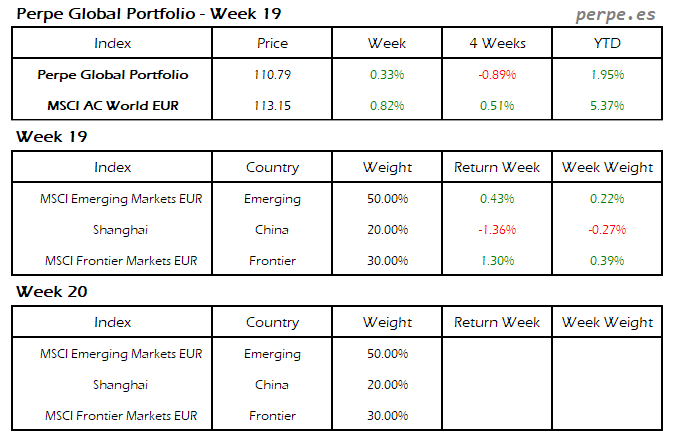The image size is (674, 442).
Task: Click the Return Week header in Week 20 table
Action: tap(497, 322)
